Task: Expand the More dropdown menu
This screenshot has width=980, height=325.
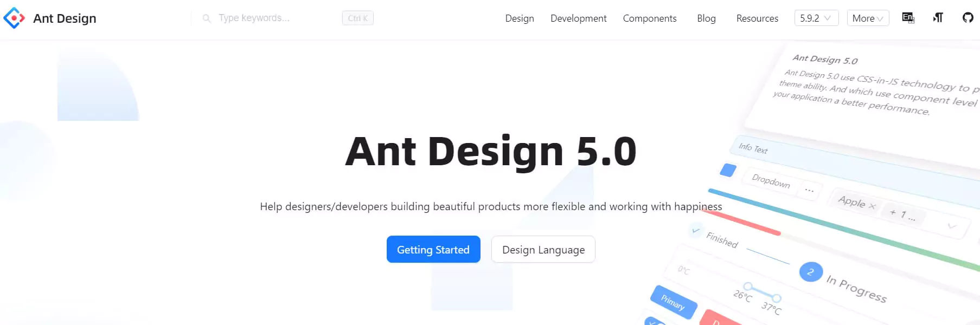Action: pos(868,18)
